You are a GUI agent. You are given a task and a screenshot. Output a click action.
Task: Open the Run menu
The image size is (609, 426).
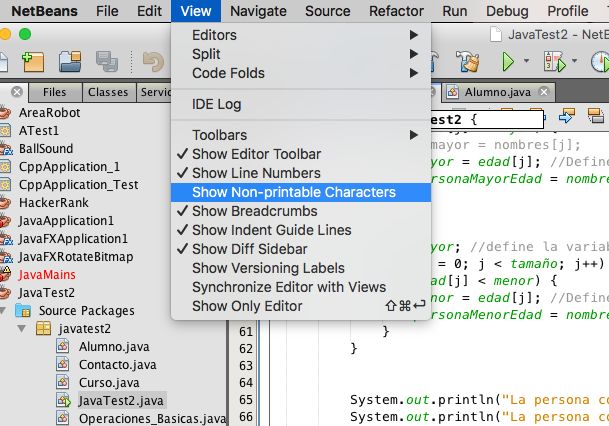click(x=455, y=11)
